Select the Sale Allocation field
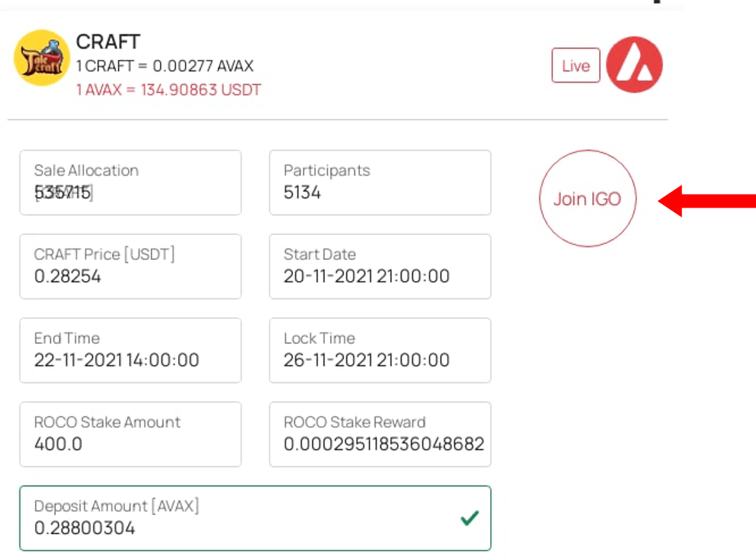Image resolution: width=756 pixels, height=559 pixels. click(130, 183)
